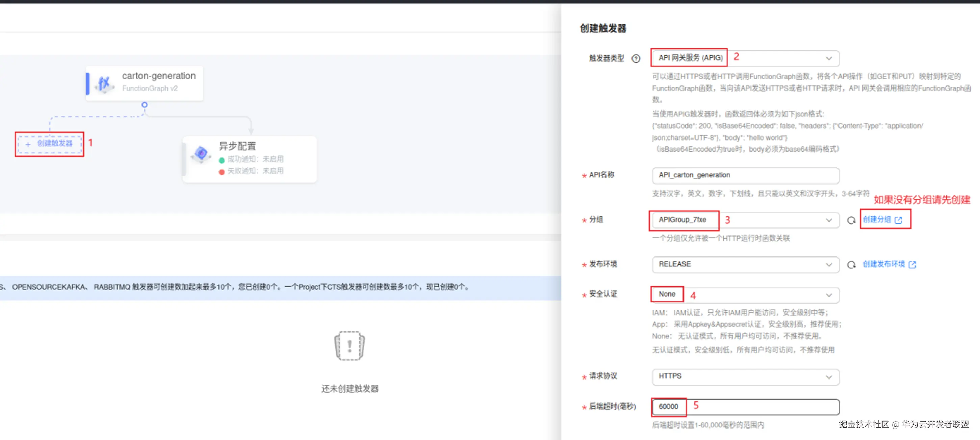Image resolution: width=980 pixels, height=440 pixels.
Task: Click the backend timeout 60000 input field
Action: click(x=745, y=407)
